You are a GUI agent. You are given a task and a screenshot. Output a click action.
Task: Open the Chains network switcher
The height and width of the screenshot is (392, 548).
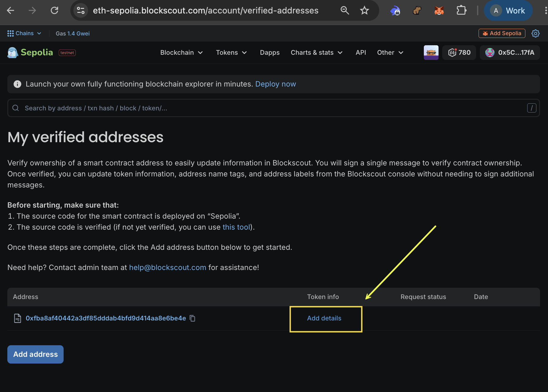tap(24, 33)
